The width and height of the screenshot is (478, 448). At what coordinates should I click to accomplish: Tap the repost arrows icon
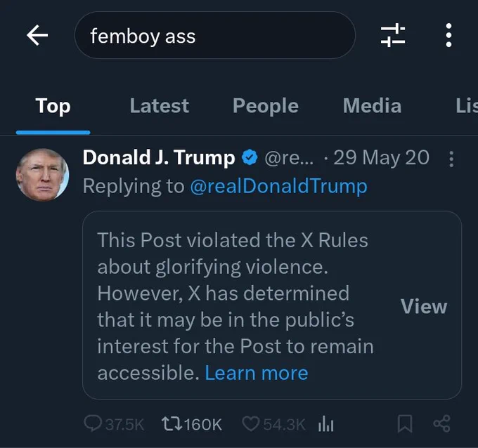tap(172, 424)
